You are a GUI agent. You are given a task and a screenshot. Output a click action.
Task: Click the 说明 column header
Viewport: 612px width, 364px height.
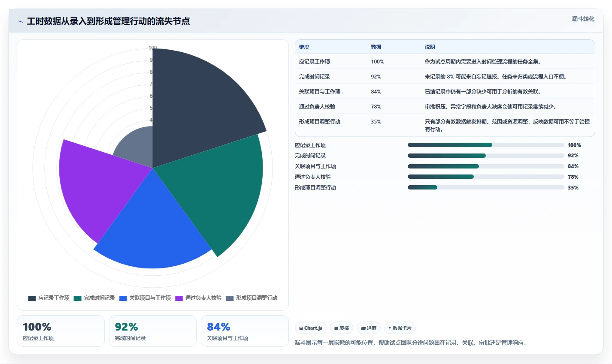pos(430,47)
